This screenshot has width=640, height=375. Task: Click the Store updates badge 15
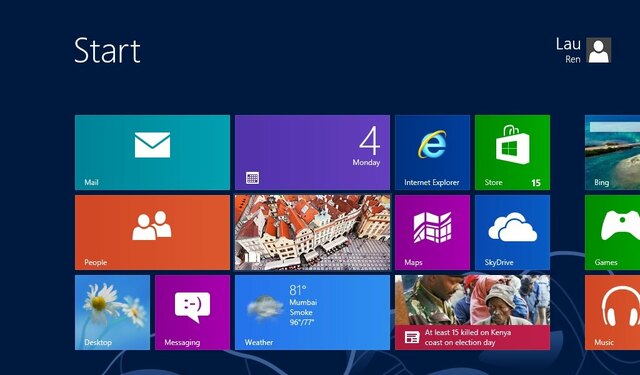[536, 183]
